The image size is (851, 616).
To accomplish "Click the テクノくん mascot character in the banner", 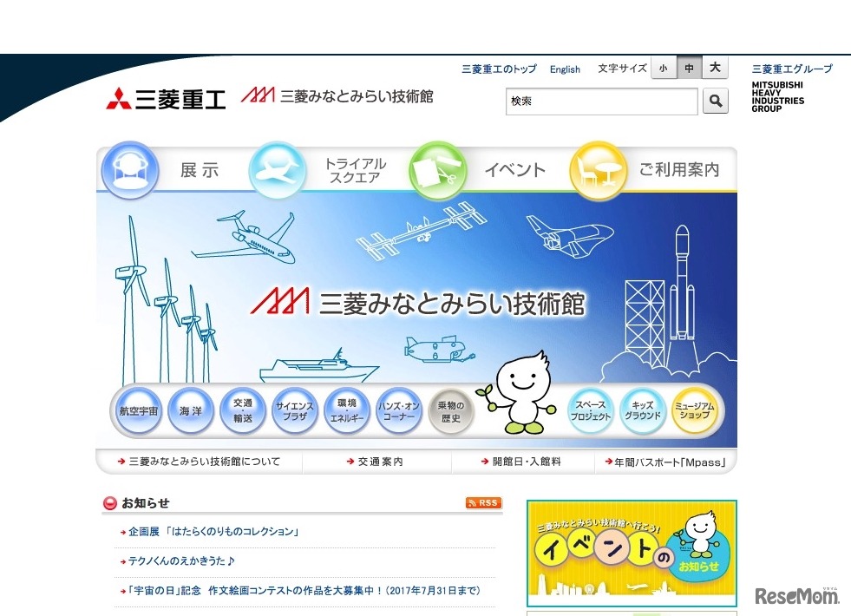I will click(518, 394).
